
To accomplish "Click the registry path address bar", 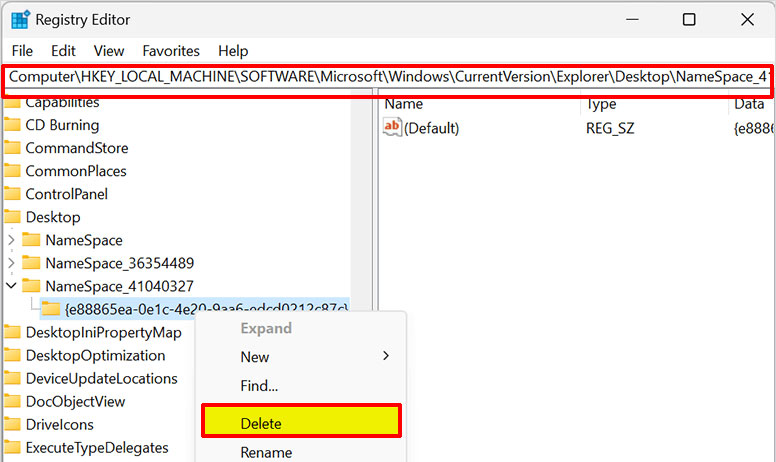I will click(388, 77).
